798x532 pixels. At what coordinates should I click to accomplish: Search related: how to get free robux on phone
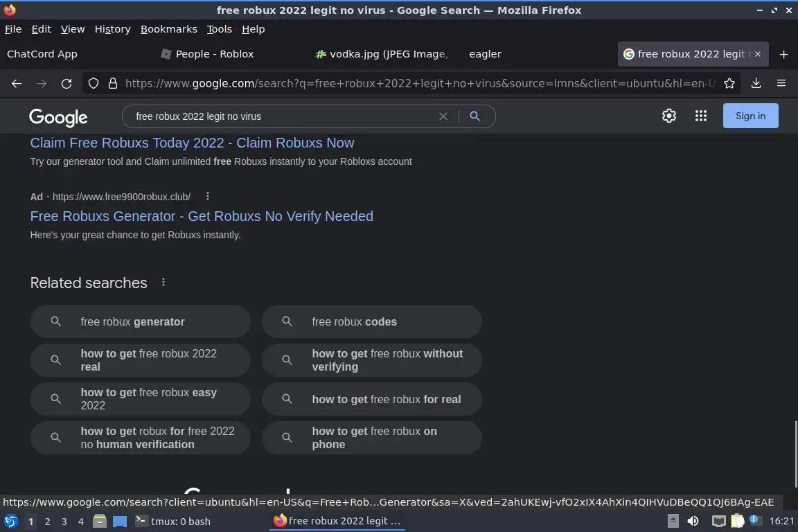pos(371,437)
